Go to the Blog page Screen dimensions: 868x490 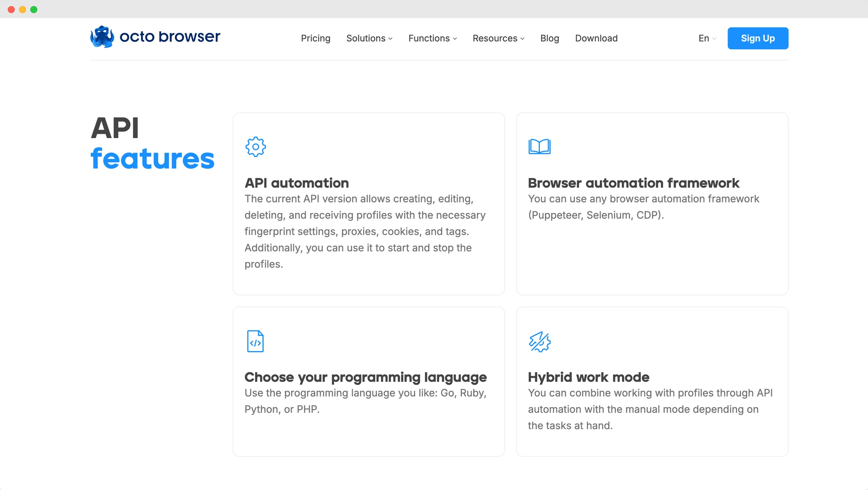click(549, 38)
